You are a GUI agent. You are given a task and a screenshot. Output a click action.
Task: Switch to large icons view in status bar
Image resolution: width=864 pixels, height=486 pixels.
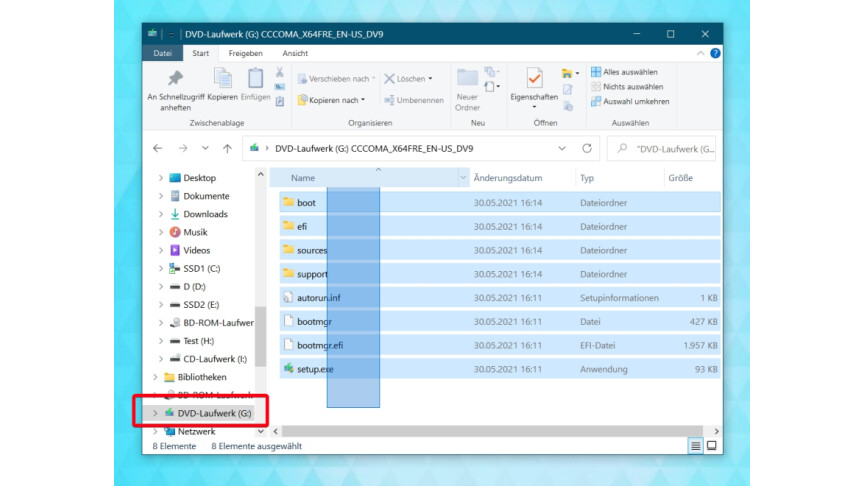(712, 446)
